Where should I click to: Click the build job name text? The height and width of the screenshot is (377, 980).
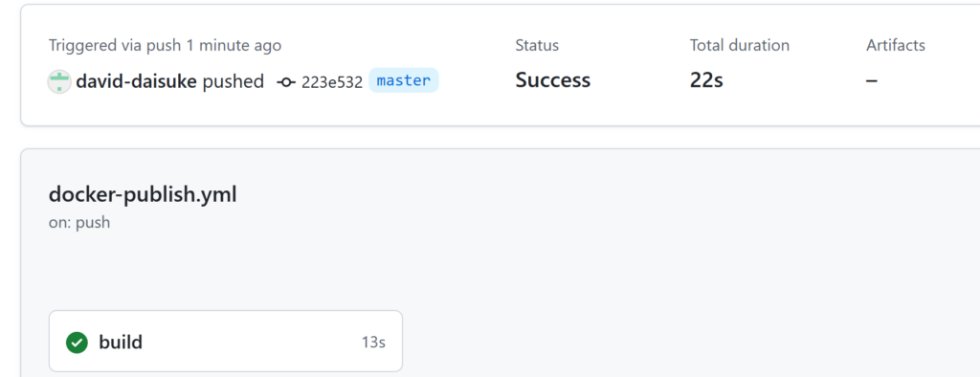coord(121,342)
